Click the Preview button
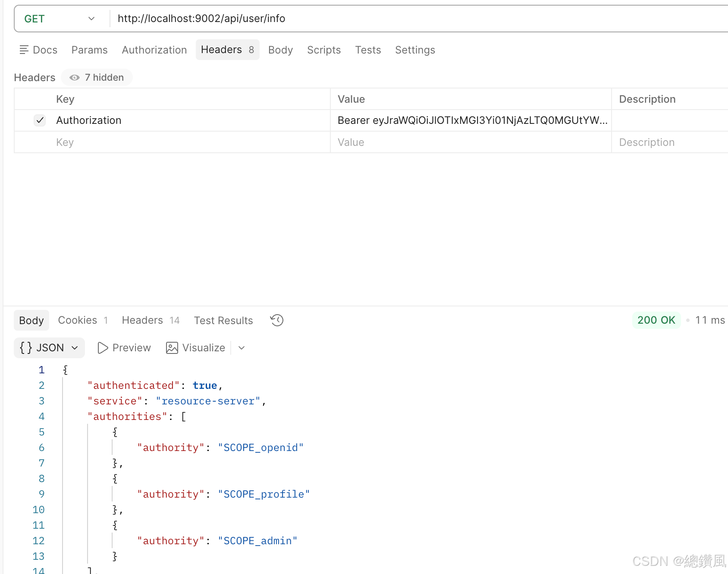This screenshot has height=574, width=728. (x=124, y=348)
